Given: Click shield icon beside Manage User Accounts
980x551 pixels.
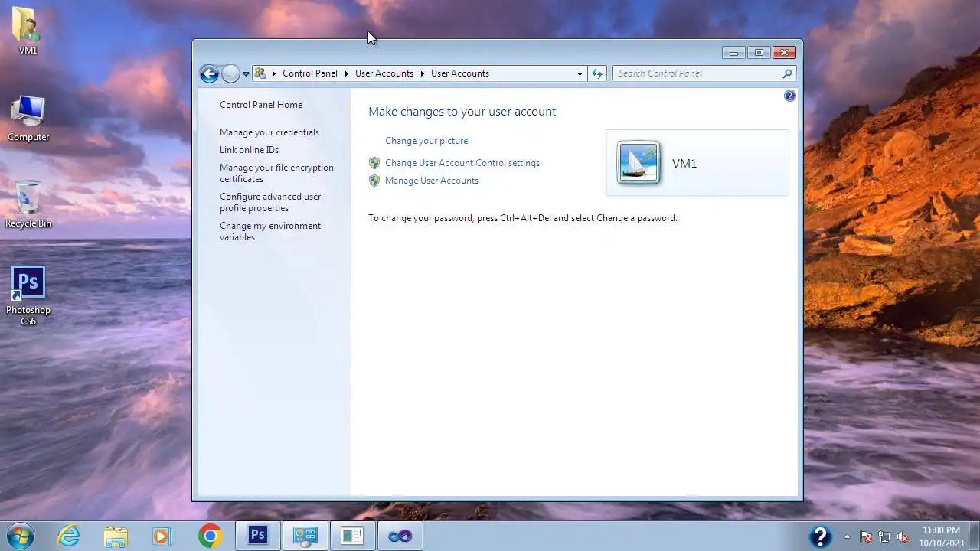Looking at the screenshot, I should click(374, 181).
